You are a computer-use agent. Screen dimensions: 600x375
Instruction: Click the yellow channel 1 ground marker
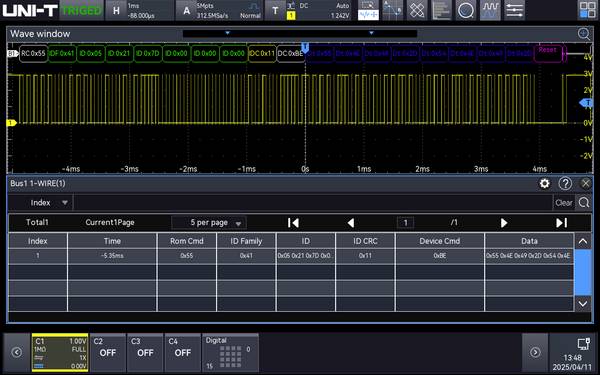click(11, 123)
